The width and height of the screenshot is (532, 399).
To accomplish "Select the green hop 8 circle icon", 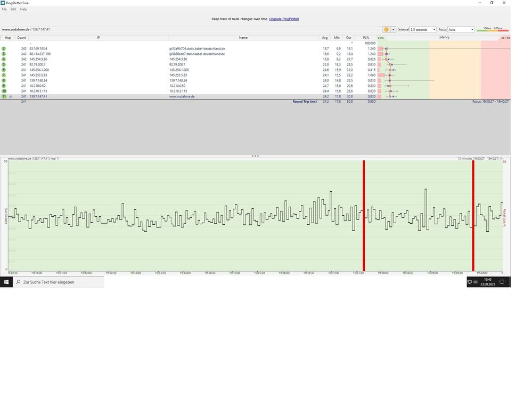I will [4, 81].
